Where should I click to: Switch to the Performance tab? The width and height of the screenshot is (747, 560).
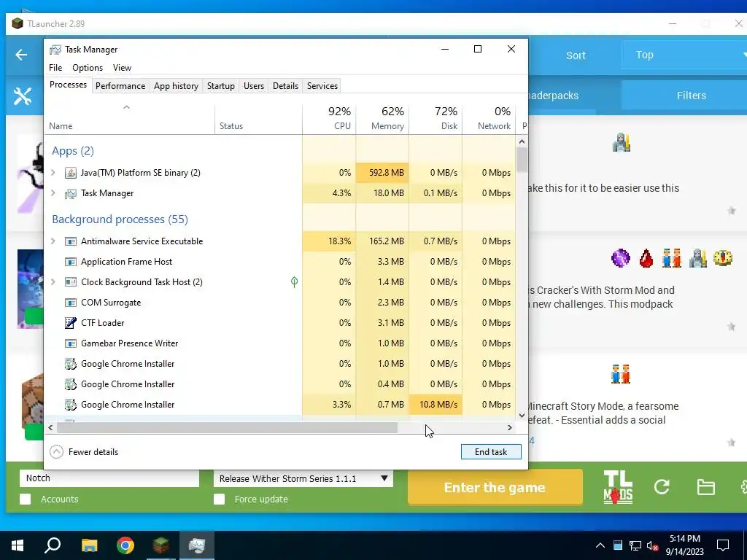tap(120, 86)
